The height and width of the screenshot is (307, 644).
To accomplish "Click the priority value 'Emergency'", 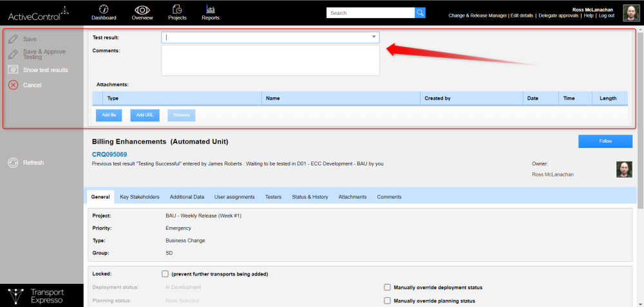I will pyautogui.click(x=178, y=228).
